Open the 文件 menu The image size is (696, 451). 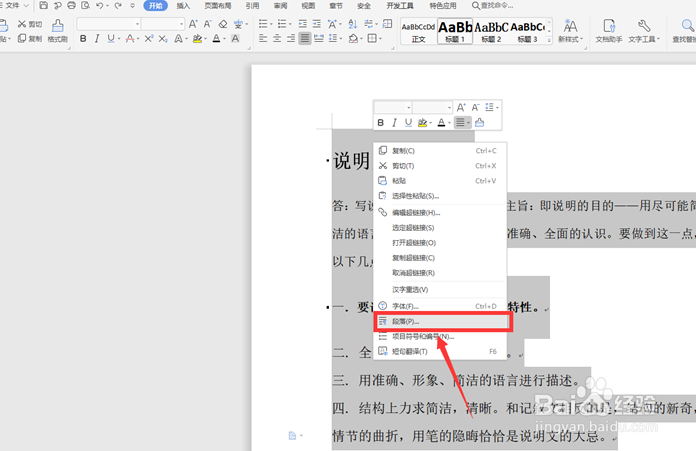[x=16, y=5]
